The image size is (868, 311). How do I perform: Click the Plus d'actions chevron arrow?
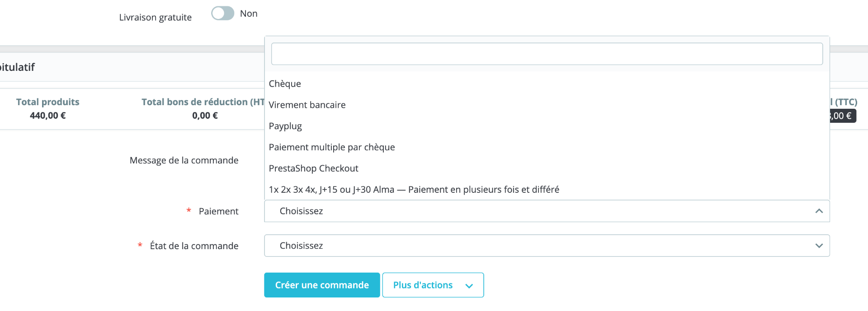(469, 286)
